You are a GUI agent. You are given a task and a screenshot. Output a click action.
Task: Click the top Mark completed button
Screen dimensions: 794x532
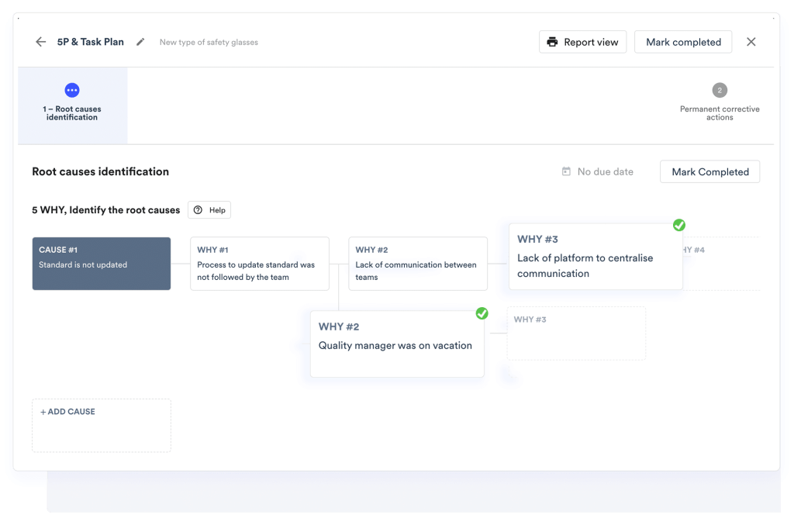click(683, 42)
